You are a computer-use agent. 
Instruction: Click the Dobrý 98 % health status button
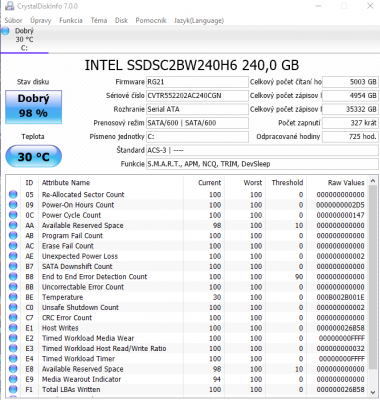pos(33,107)
